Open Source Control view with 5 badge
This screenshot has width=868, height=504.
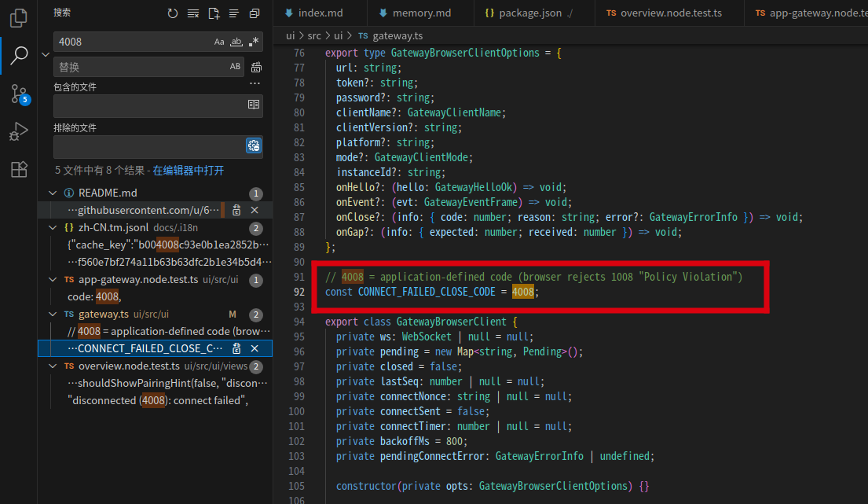tap(19, 94)
